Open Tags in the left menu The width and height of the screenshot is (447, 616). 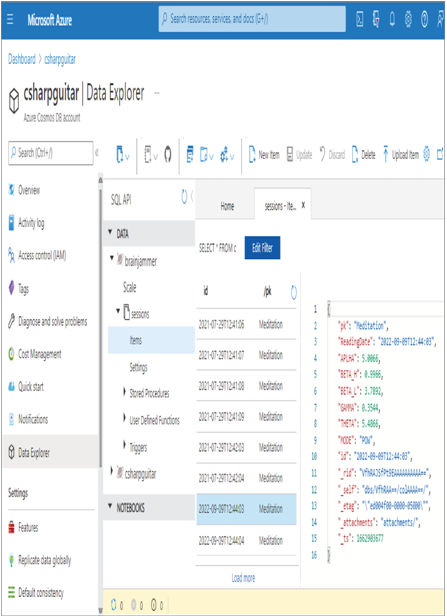pyautogui.click(x=18, y=289)
